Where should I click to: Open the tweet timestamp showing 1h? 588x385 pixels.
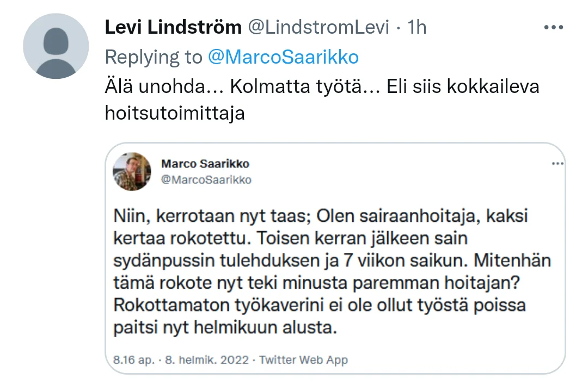pos(416,27)
